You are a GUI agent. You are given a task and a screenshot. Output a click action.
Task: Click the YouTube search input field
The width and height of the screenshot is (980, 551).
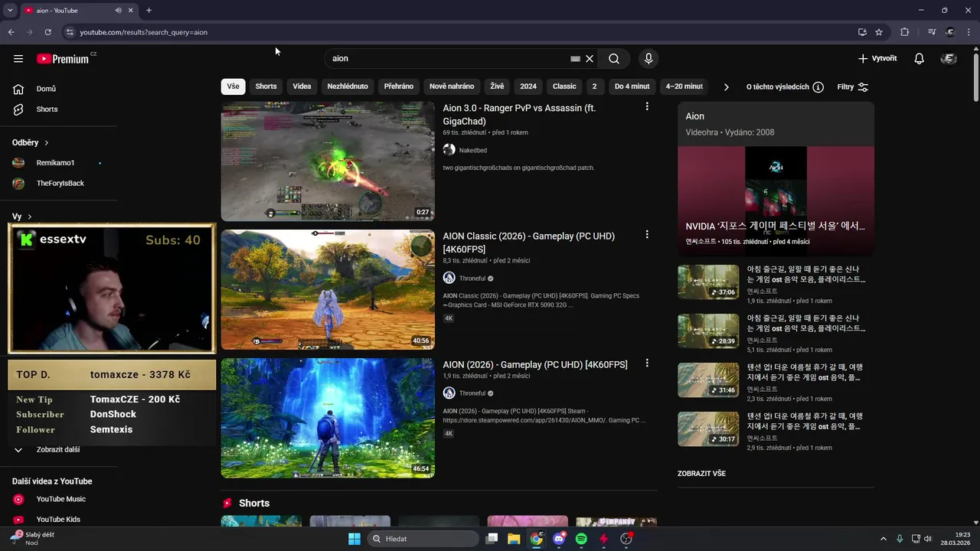click(x=448, y=58)
